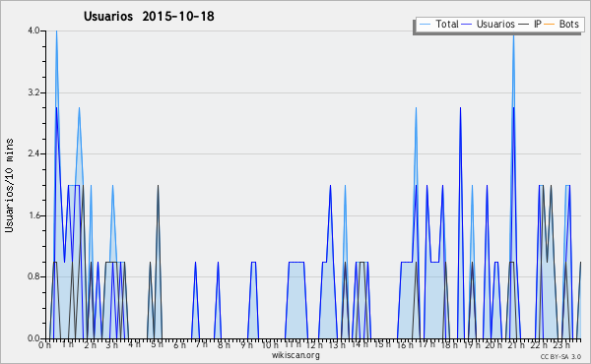Screen dimensions: 591x364
Task: Click the 21 h tick label
Action: point(516,344)
